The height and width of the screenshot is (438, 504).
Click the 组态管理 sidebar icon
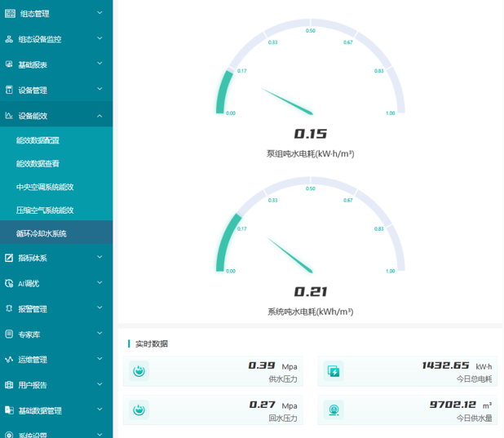[x=10, y=14]
